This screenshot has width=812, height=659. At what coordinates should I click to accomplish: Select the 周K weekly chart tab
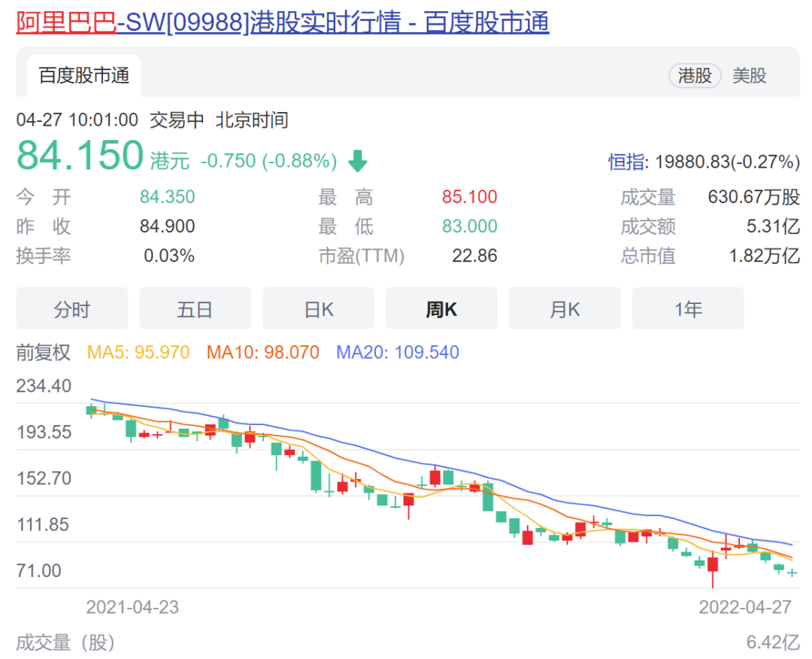coord(441,308)
